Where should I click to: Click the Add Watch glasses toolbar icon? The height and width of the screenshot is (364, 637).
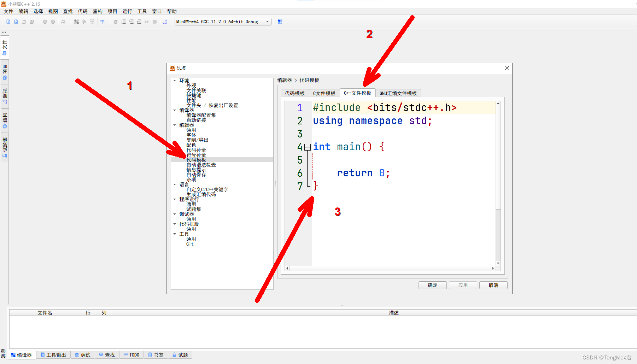point(165,22)
